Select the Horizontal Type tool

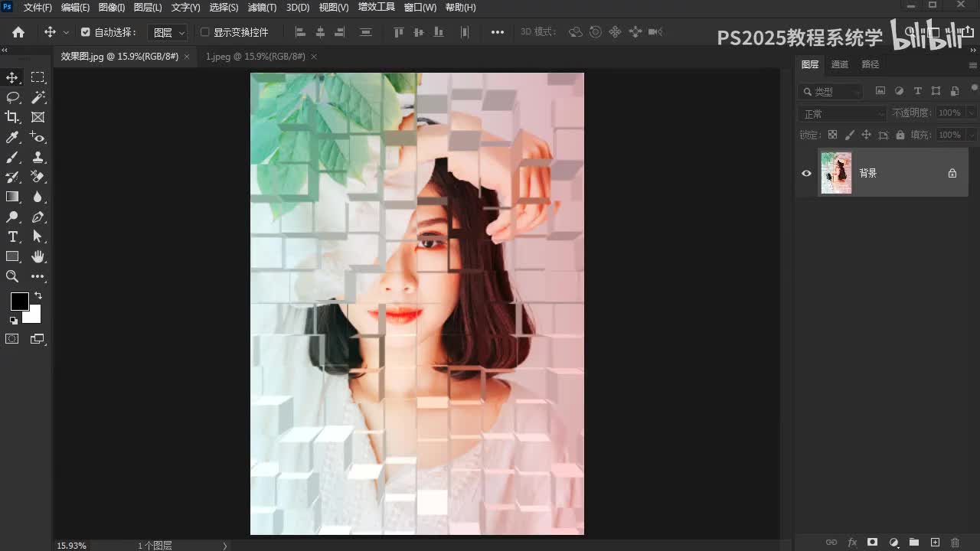tap(12, 236)
